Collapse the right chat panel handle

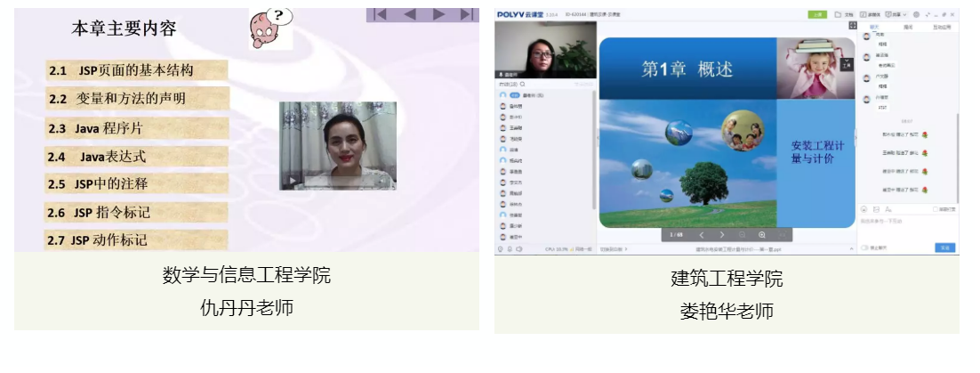(x=857, y=137)
